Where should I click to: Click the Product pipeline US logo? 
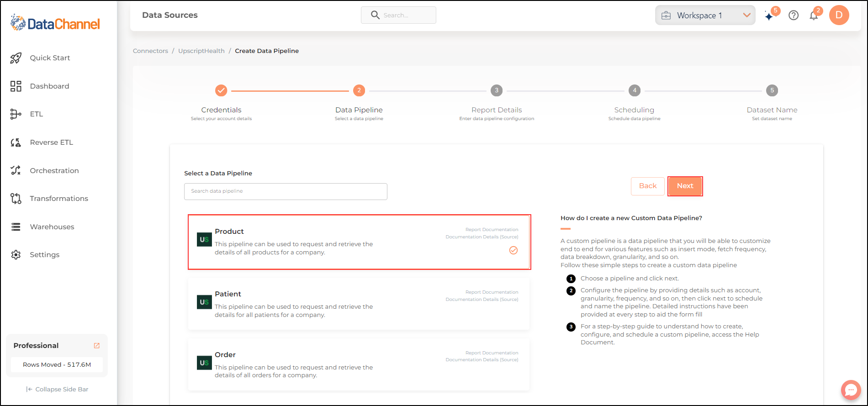pyautogui.click(x=204, y=239)
